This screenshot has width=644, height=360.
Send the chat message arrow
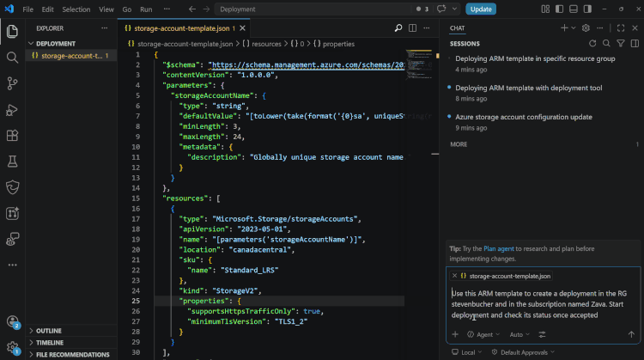pos(631,334)
